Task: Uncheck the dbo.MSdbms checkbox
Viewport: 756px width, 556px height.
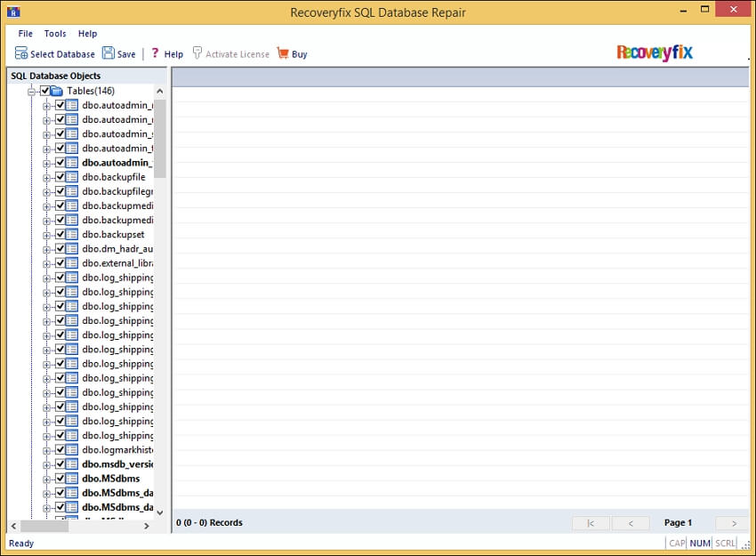Action: pyautogui.click(x=60, y=479)
